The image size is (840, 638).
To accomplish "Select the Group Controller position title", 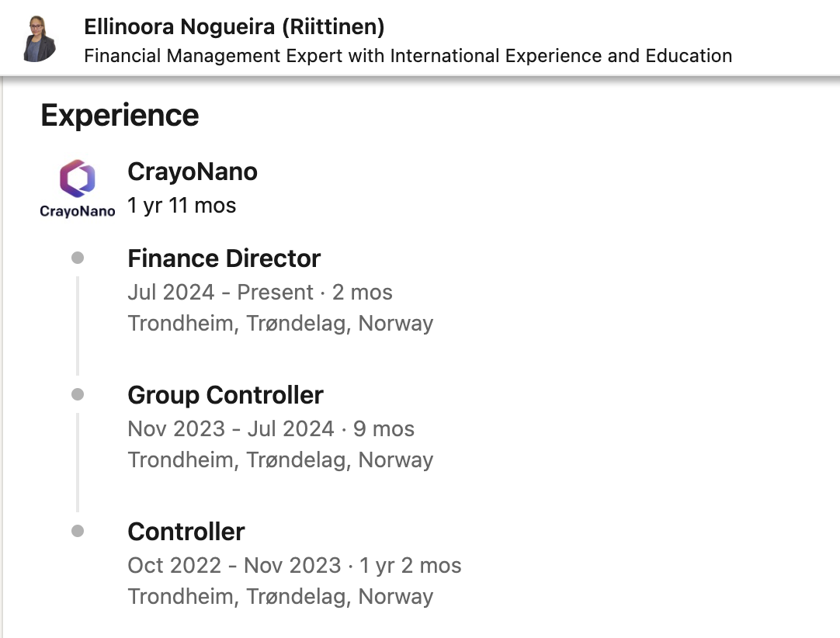I will tap(226, 395).
